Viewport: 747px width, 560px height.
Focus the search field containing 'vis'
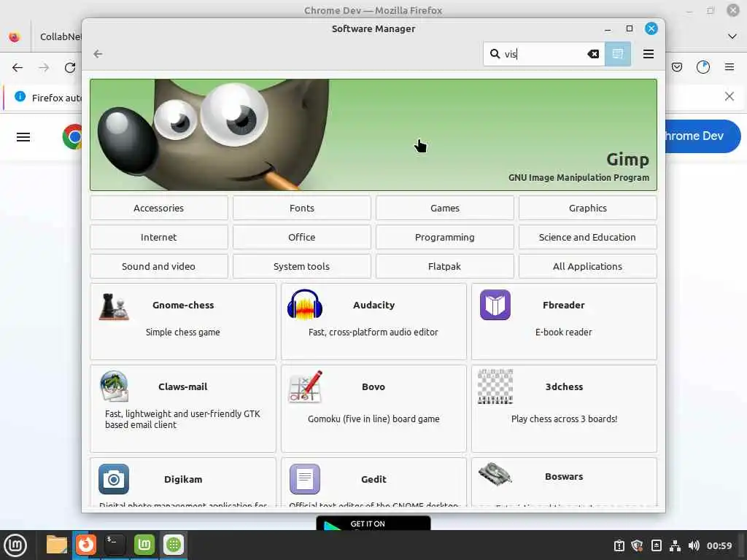pos(544,54)
